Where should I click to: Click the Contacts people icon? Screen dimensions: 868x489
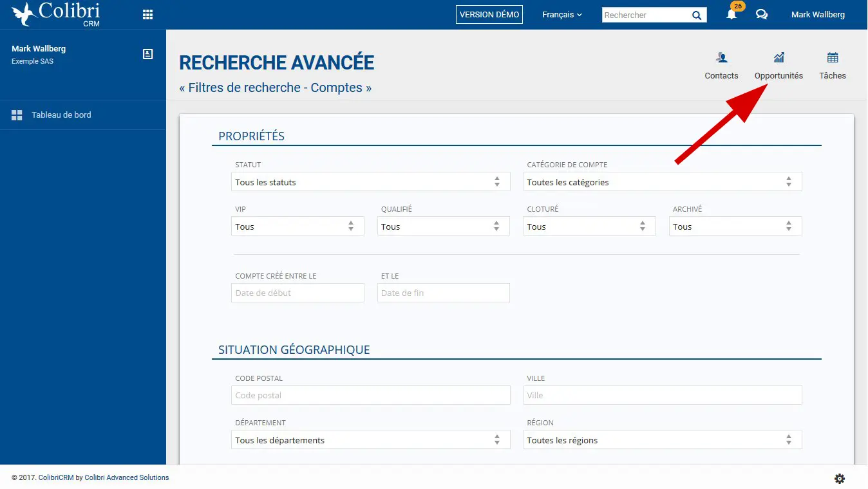point(721,58)
